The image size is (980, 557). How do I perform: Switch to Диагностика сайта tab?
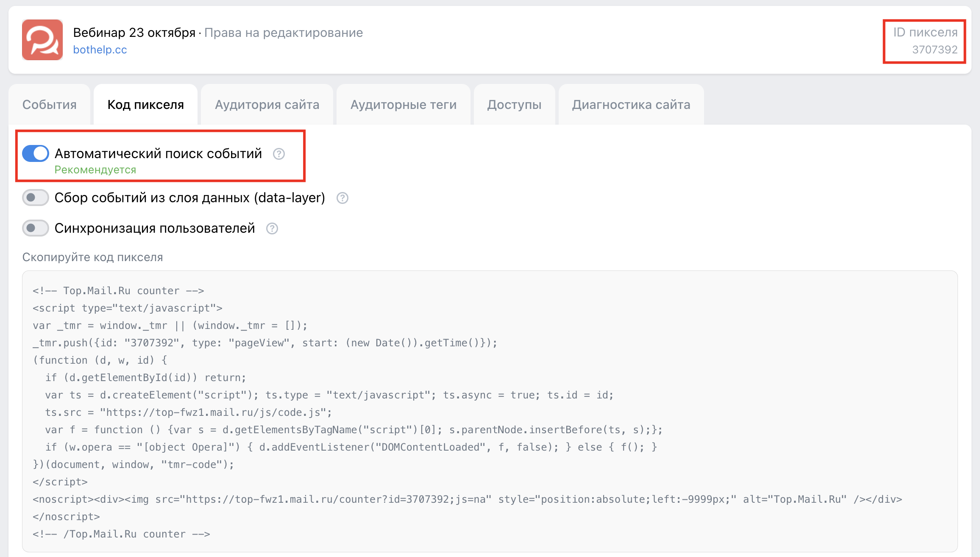pyautogui.click(x=631, y=105)
